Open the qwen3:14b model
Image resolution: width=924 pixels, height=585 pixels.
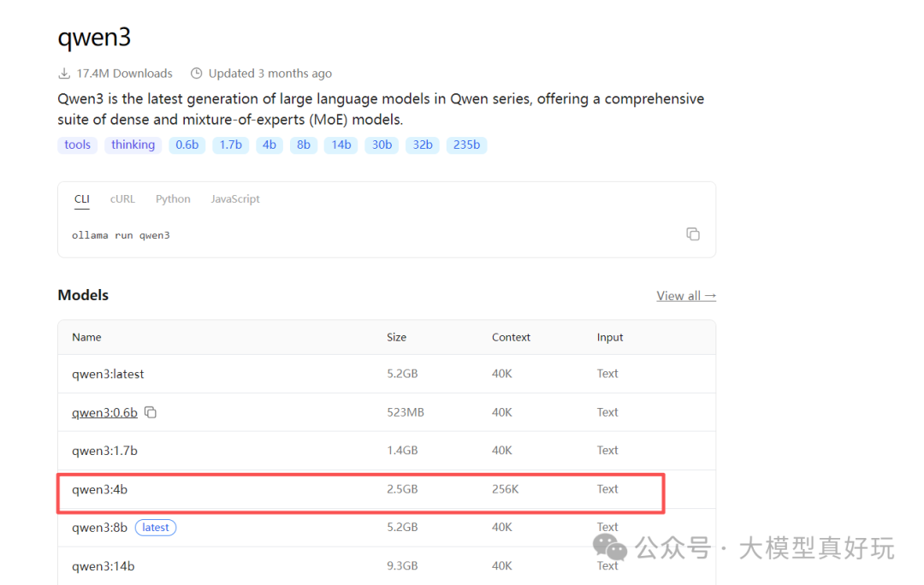[104, 566]
